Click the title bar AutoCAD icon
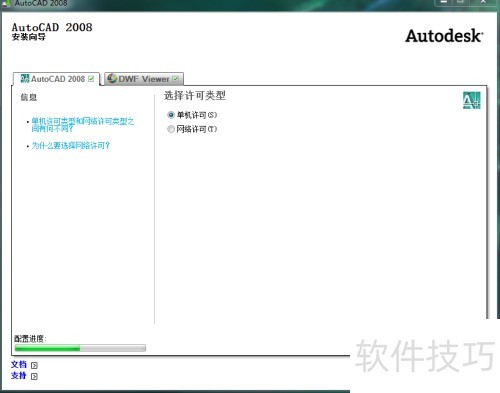Screen dimensions: 500x393 pos(6,3)
